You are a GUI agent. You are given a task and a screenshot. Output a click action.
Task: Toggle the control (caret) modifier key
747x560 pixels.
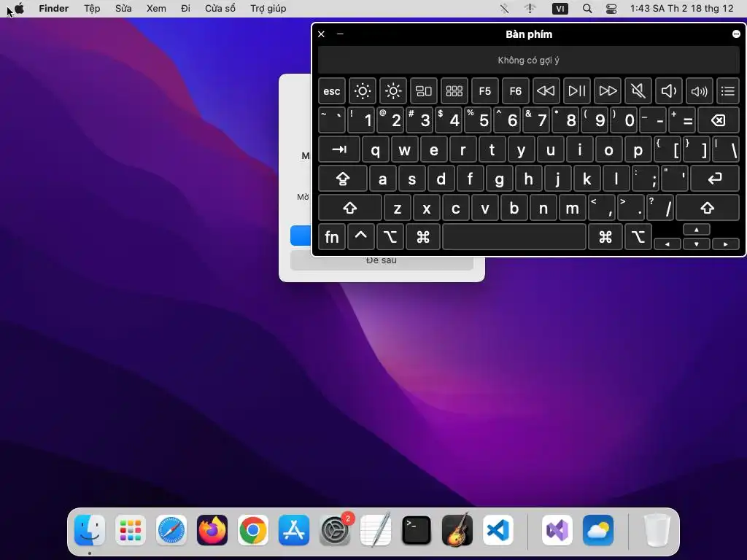(x=361, y=237)
